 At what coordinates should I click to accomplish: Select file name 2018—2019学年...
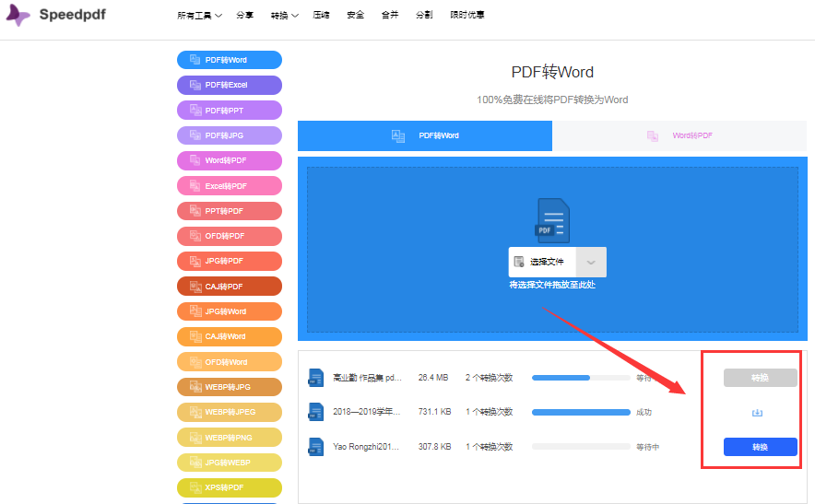[x=367, y=412]
